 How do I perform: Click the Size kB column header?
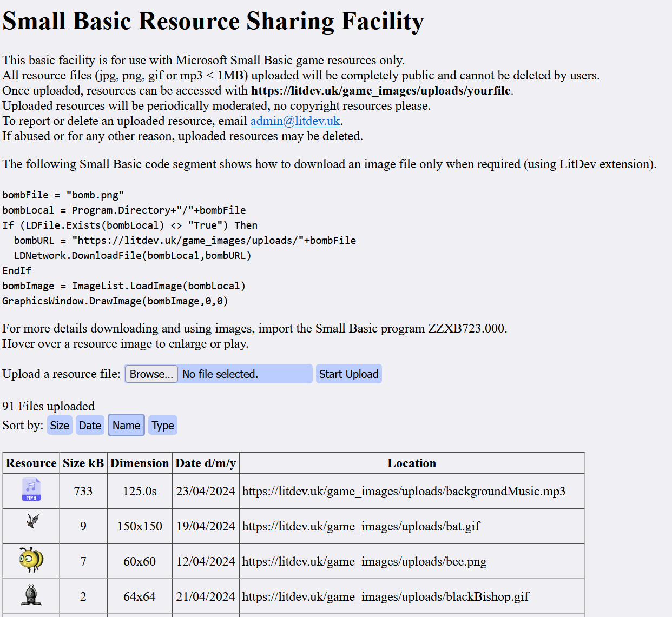(x=83, y=463)
